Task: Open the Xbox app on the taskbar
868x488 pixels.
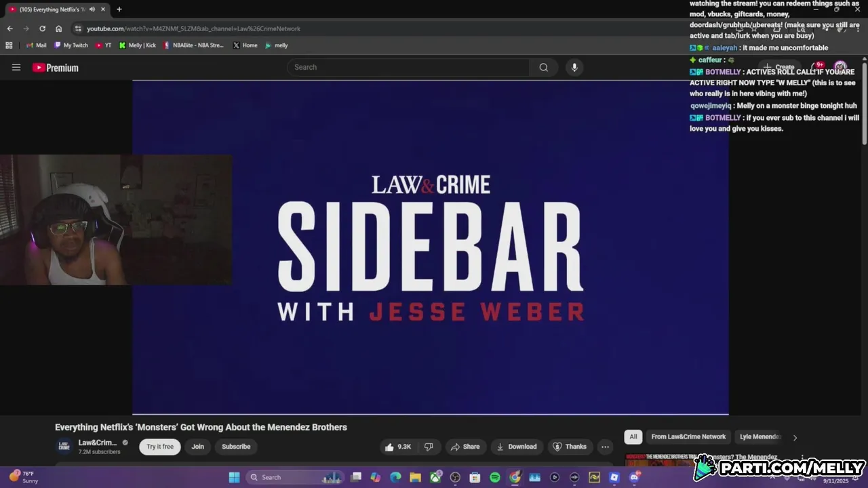Action: [435, 477]
